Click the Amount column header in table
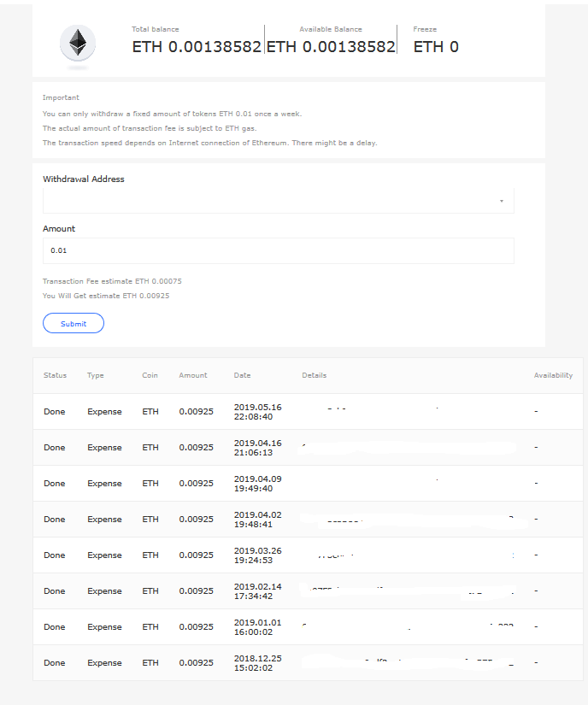Image resolution: width=588 pixels, height=705 pixels. coord(193,375)
